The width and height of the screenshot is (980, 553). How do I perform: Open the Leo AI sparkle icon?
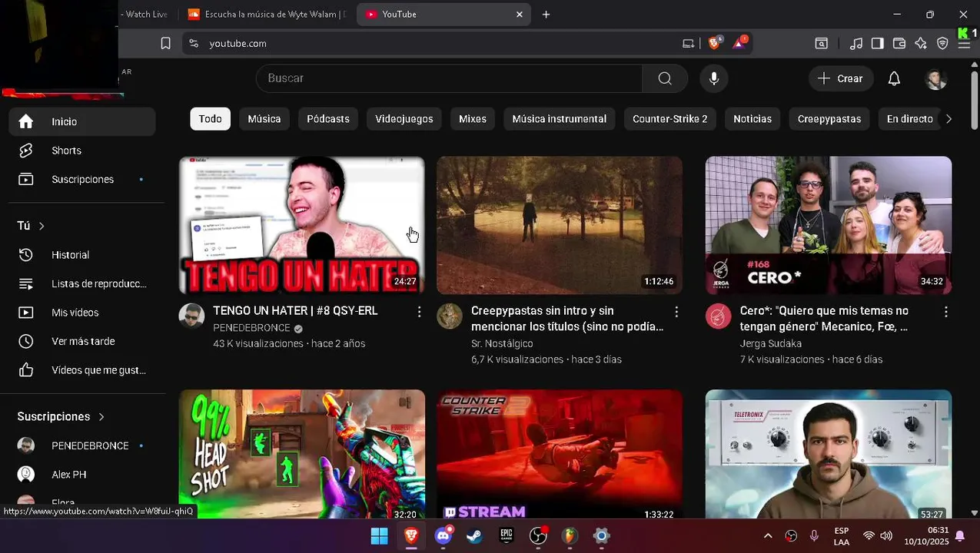click(920, 44)
